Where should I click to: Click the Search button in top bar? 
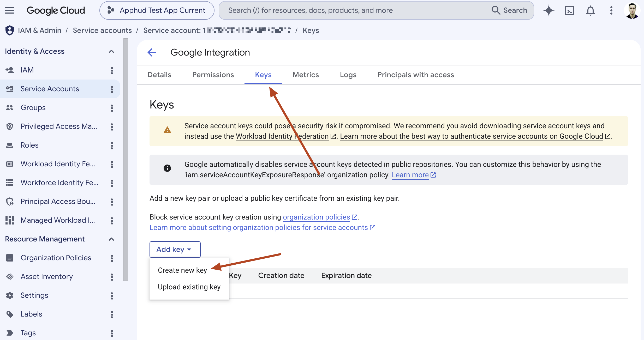click(x=509, y=10)
